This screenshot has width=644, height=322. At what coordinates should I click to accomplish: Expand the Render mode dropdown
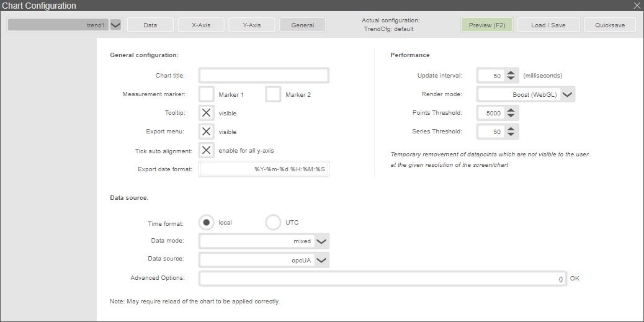coord(567,94)
